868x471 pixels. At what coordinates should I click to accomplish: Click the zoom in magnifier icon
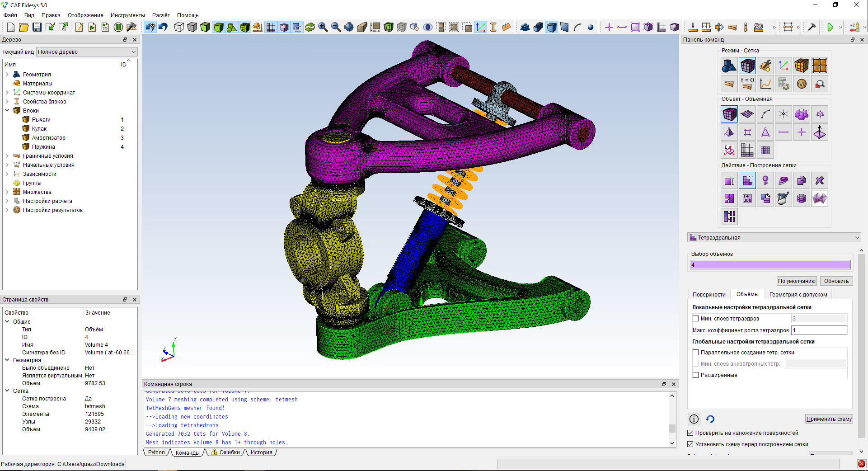(323, 28)
